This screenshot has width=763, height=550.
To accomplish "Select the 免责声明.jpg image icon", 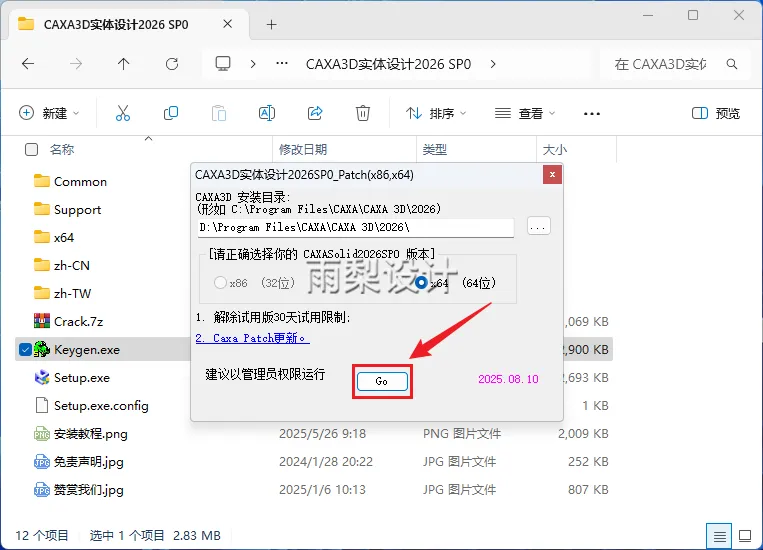I will pos(42,461).
